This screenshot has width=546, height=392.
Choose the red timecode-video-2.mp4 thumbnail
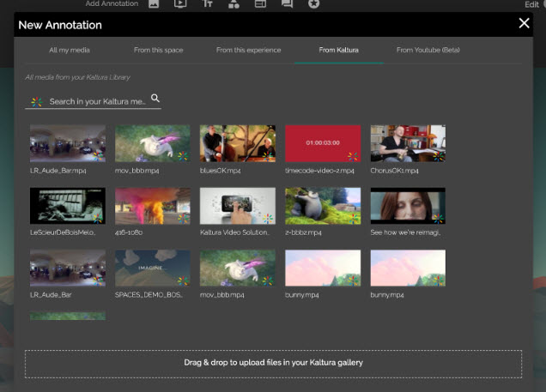pyautogui.click(x=323, y=143)
